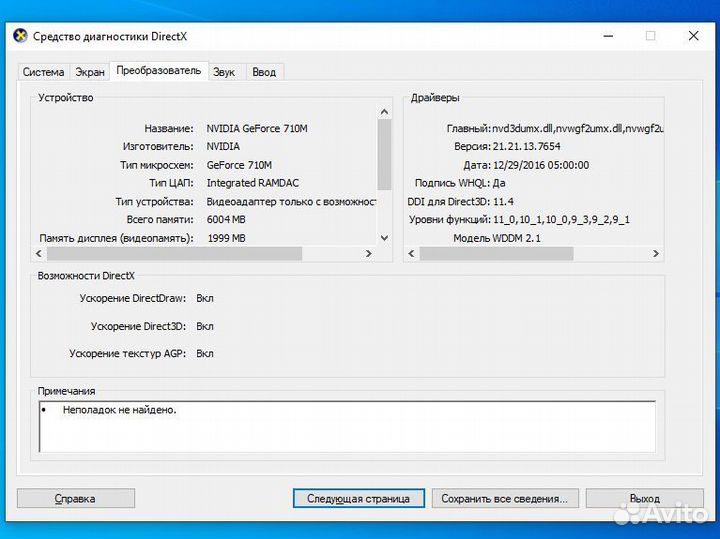
Task: Click the Справка button
Action: pos(76,499)
